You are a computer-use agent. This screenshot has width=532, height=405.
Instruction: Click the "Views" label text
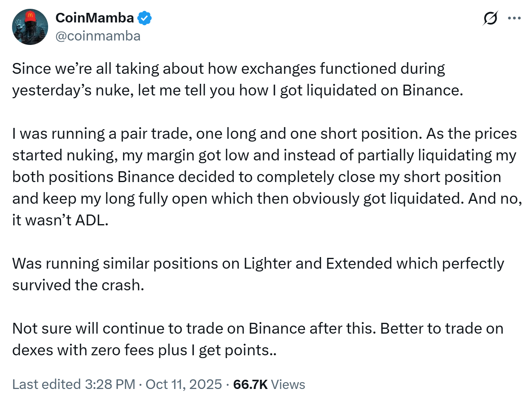click(288, 384)
